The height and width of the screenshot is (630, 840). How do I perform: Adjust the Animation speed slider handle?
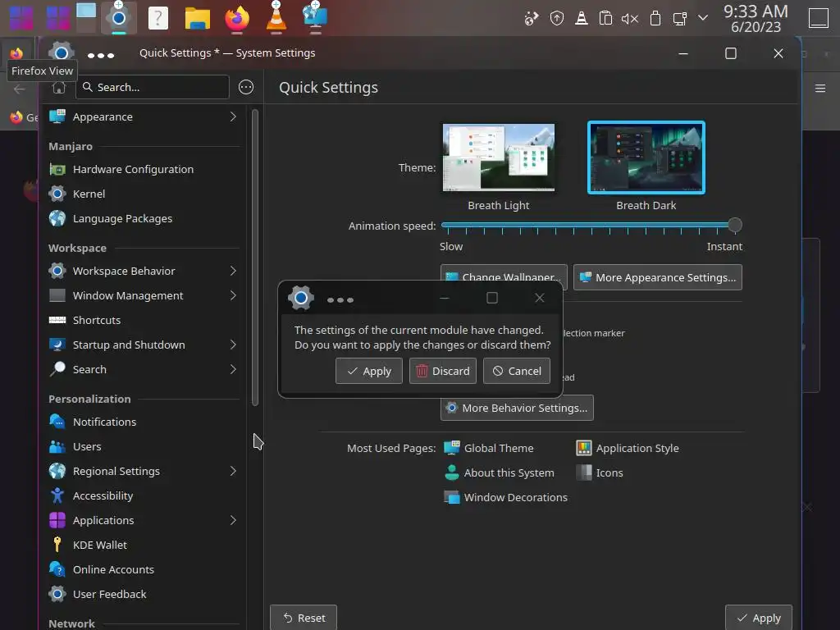point(735,225)
